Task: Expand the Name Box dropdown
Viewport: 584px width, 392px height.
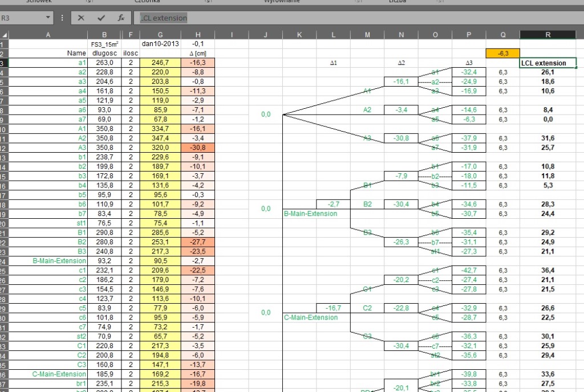Action: pos(48,18)
